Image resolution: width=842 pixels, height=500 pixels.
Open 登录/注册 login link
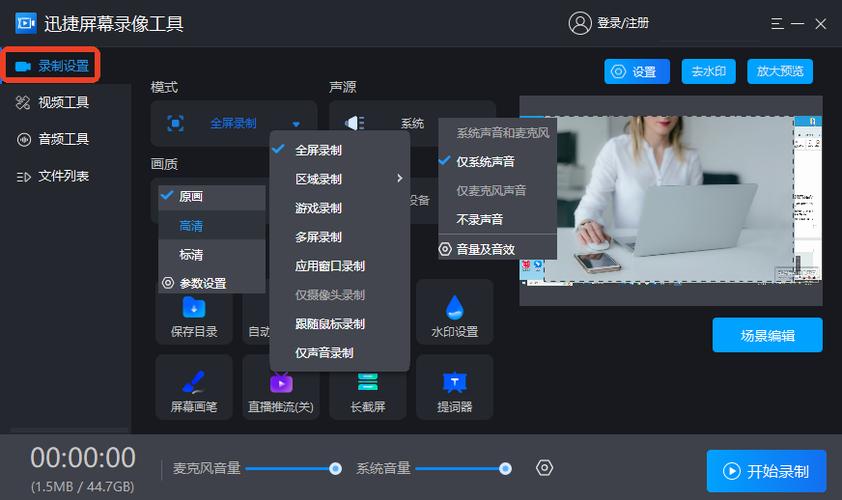click(x=623, y=23)
